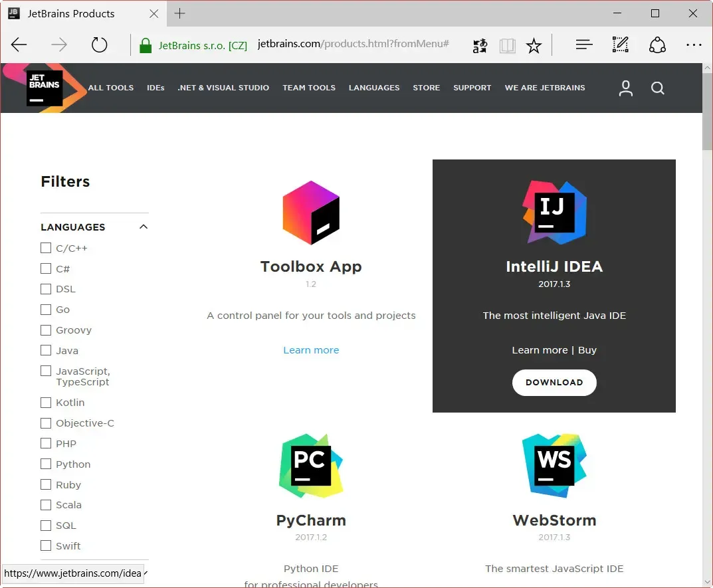Click the scrollbar up arrow

[707, 68]
